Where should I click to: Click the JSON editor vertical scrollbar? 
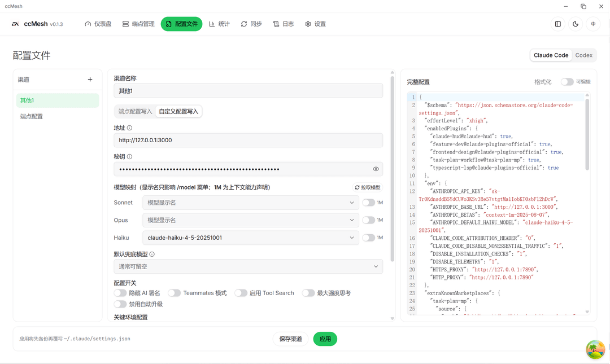click(x=587, y=134)
